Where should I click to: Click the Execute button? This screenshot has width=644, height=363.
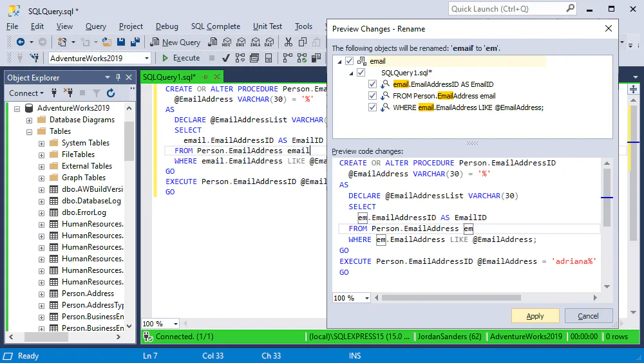[x=181, y=58]
